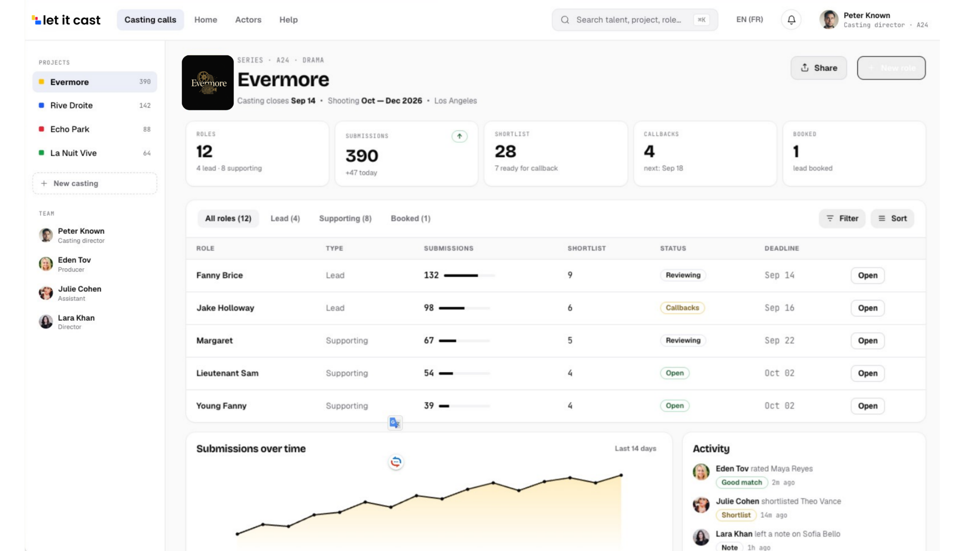The width and height of the screenshot is (980, 551).
Task: Select the Lead (4) tab
Action: click(285, 218)
